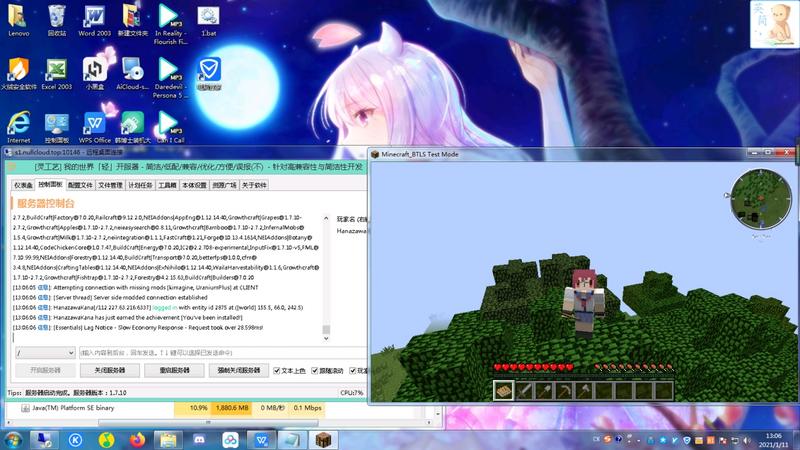The image size is (800, 450).
Task: Open the WPS taskbar icon
Action: 261,439
